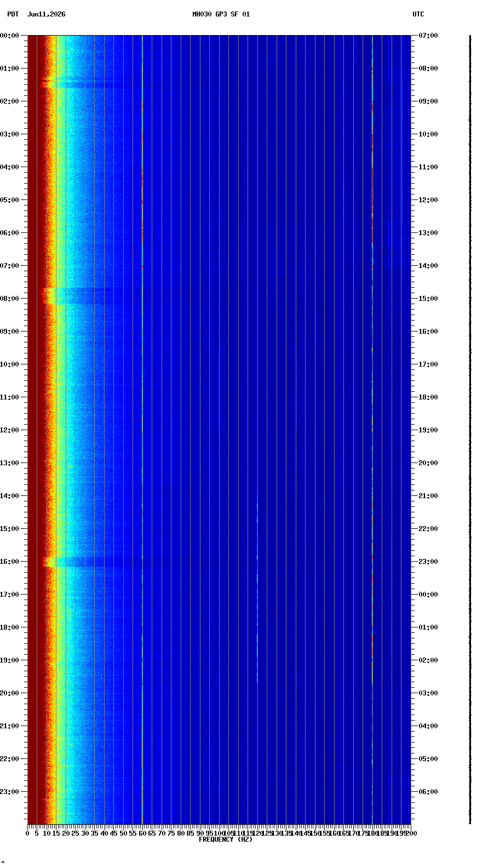The image size is (494, 868).
Task: Select the 70 Hz frequency tick label
Action: click(162, 833)
